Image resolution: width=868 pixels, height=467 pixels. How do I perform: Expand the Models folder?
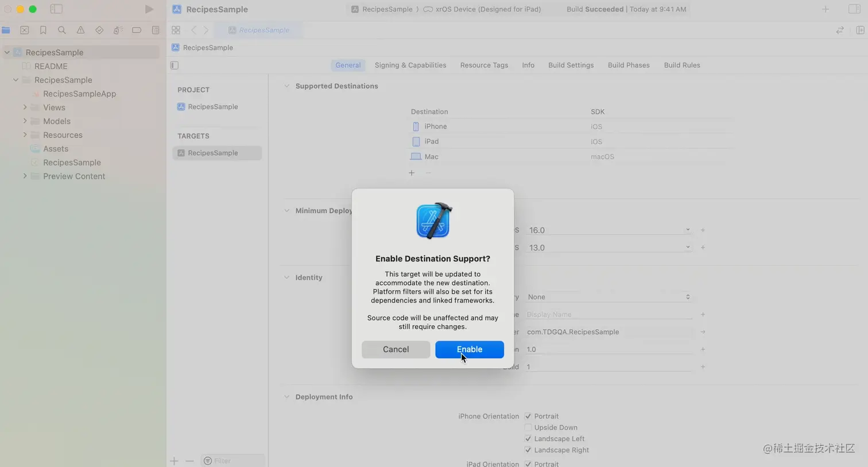tap(25, 121)
